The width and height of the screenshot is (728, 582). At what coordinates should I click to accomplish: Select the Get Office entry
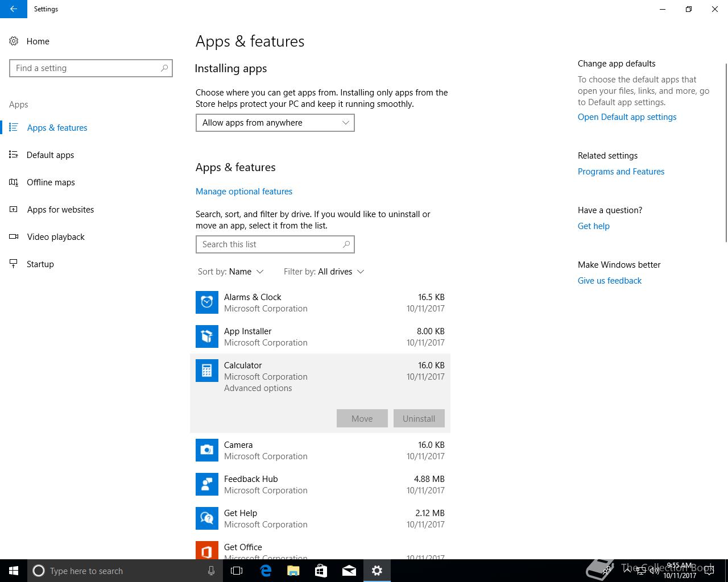click(x=320, y=548)
